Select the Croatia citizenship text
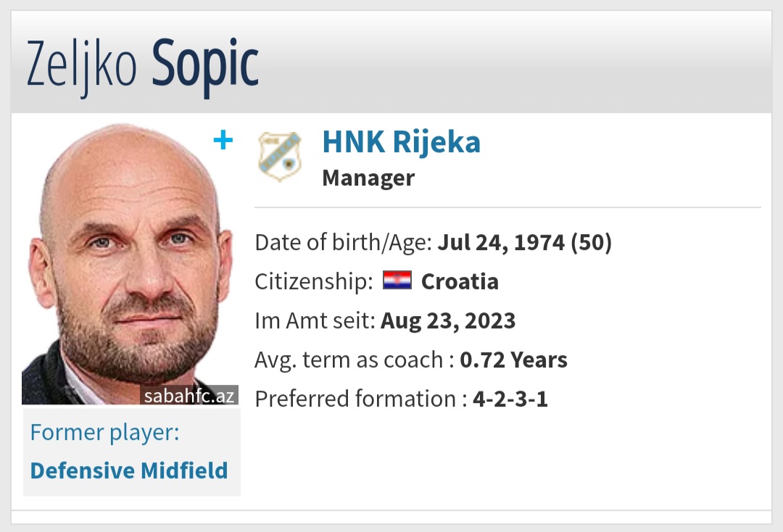783x532 pixels. 460,281
